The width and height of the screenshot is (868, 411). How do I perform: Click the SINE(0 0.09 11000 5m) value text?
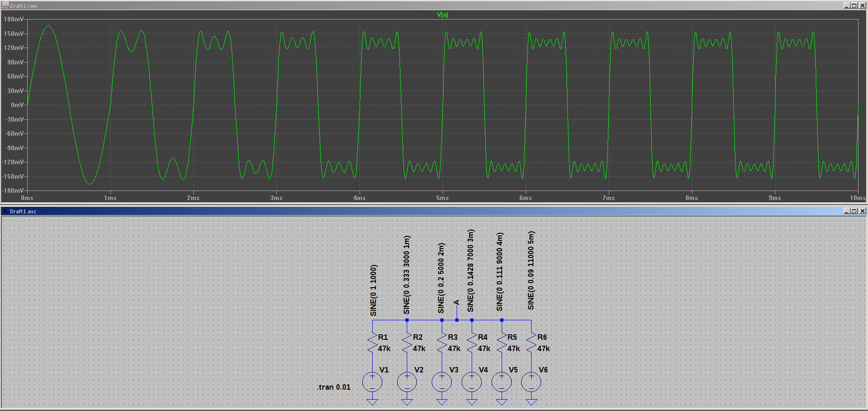(x=531, y=271)
